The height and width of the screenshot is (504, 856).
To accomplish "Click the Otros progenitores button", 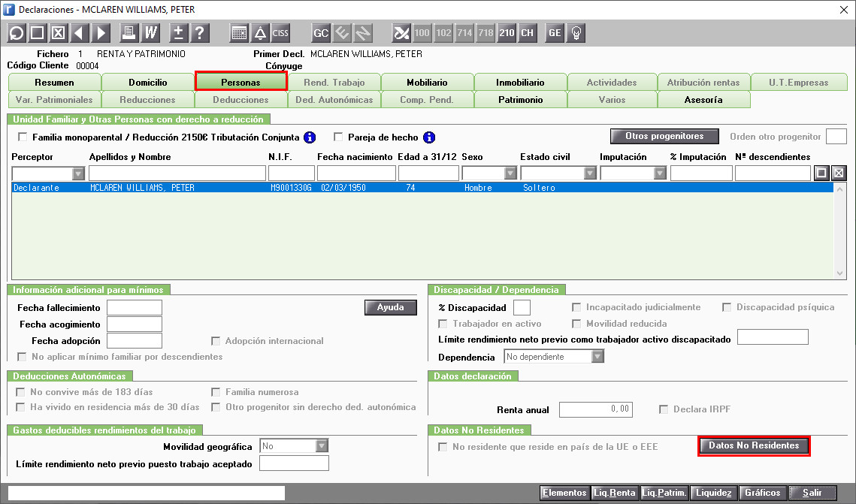I will (664, 137).
